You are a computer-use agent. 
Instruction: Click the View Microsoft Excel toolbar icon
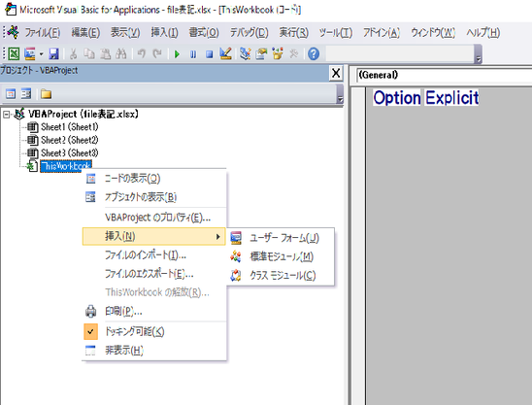(x=14, y=54)
